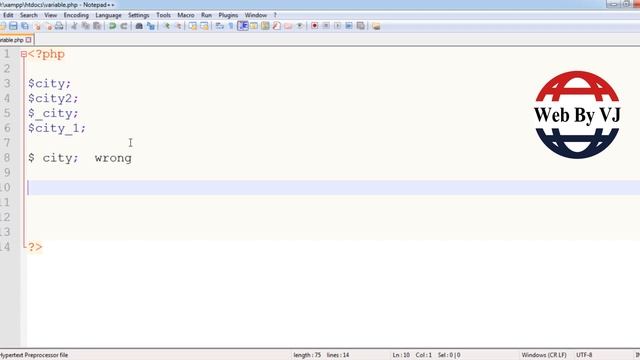Click the last toolbar icon after Save Macro

click(x=376, y=26)
